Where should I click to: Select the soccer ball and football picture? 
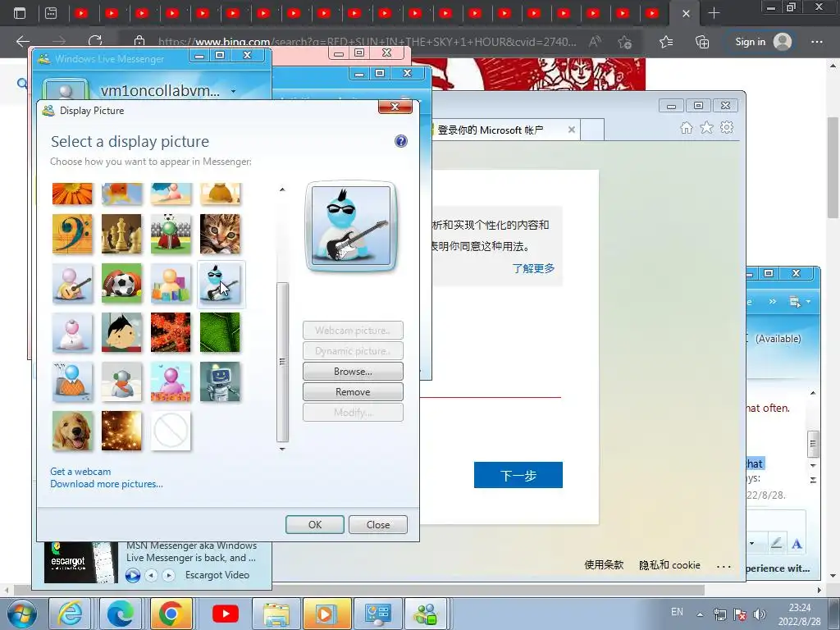pyautogui.click(x=121, y=283)
